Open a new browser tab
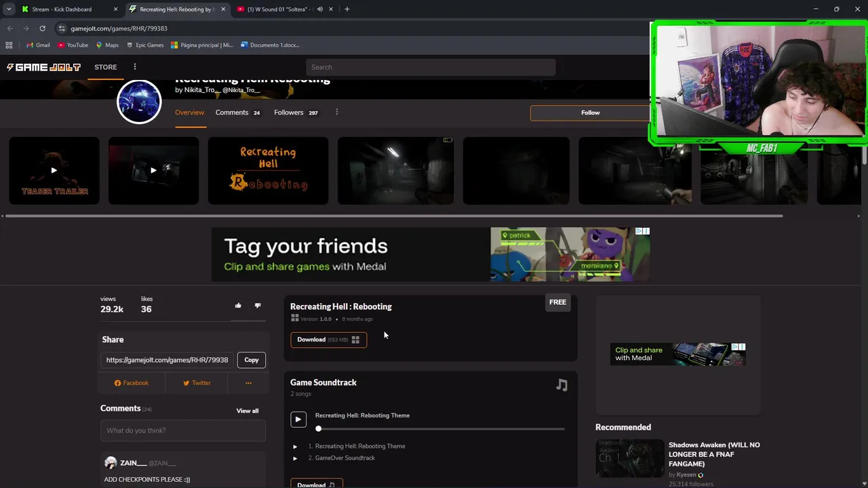 347,9
